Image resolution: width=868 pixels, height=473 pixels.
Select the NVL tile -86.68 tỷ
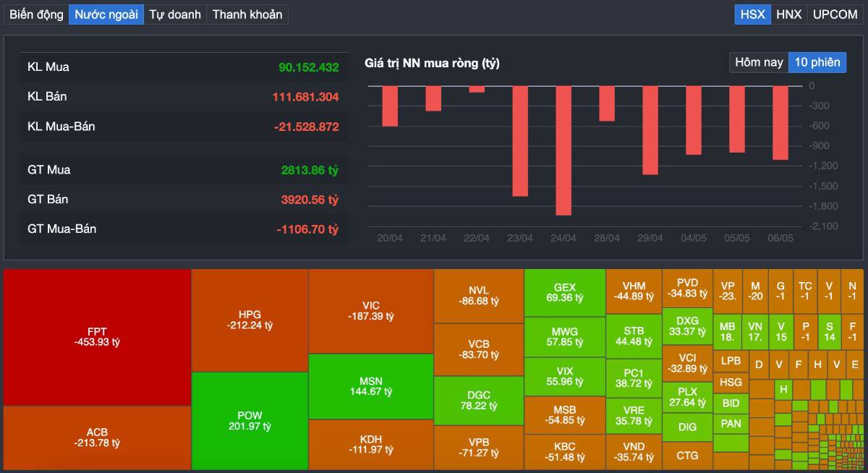tap(478, 295)
